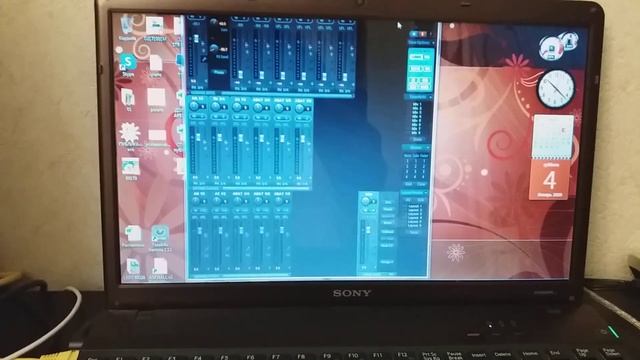The image size is (640, 360).
Task: Click Store under Layout Presets list
Action: [x=414, y=232]
